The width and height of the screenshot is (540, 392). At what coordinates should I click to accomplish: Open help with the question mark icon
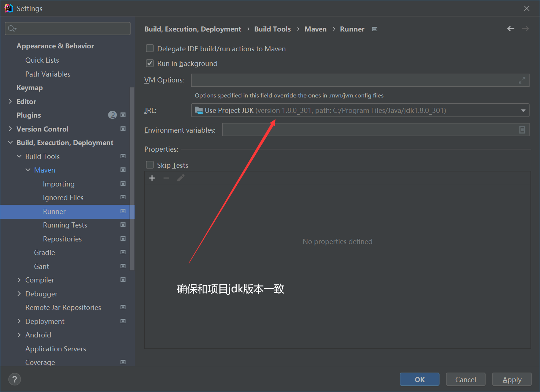click(x=15, y=379)
